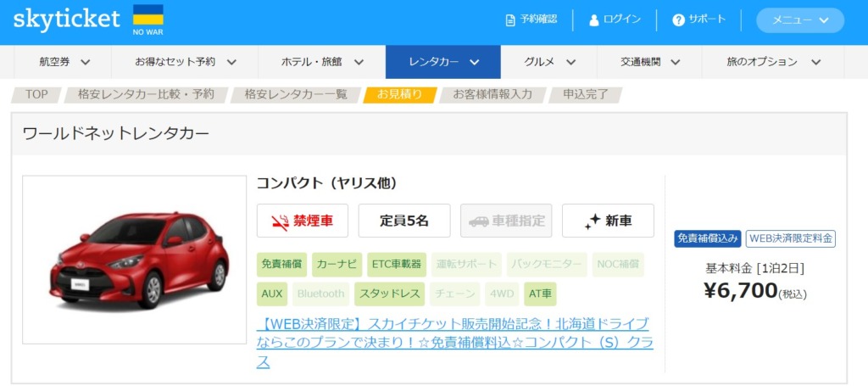Screen dimensions: 868x386
Task: Click the ログイン user icon
Action: [594, 20]
